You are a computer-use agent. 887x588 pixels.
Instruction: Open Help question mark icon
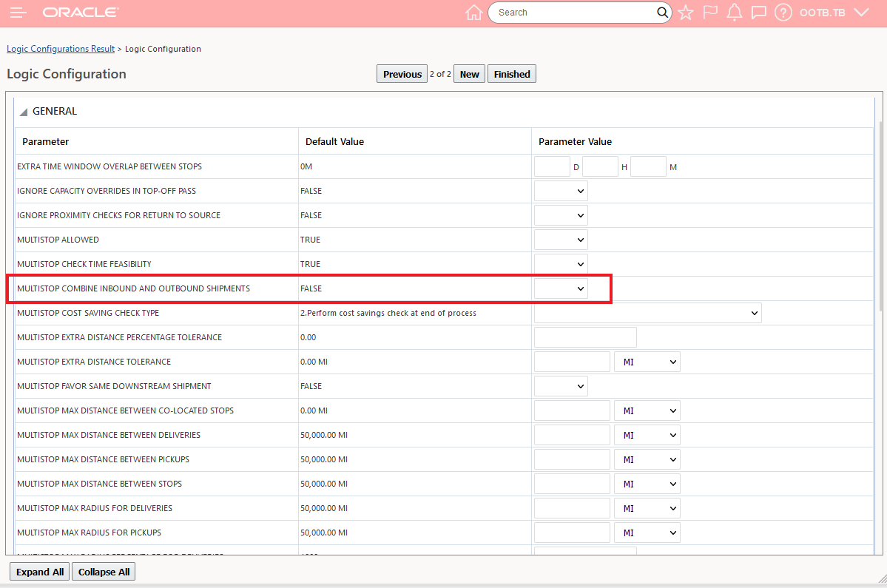(783, 13)
